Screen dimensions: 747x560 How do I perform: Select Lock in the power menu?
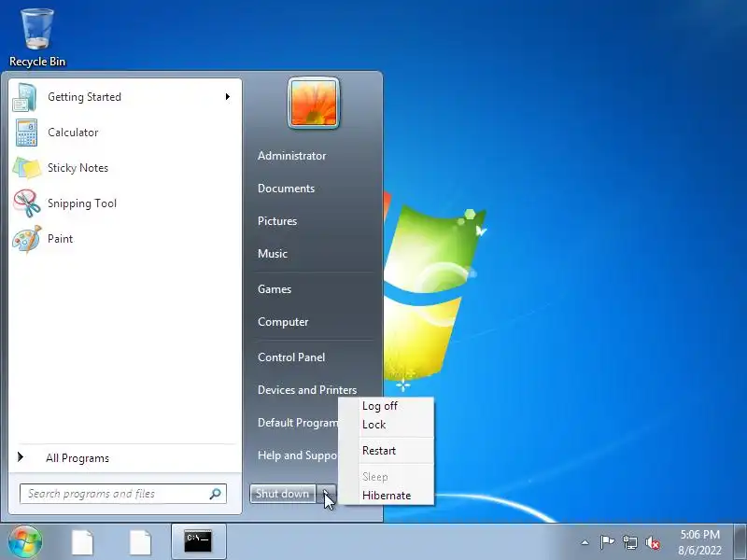pyautogui.click(x=374, y=425)
